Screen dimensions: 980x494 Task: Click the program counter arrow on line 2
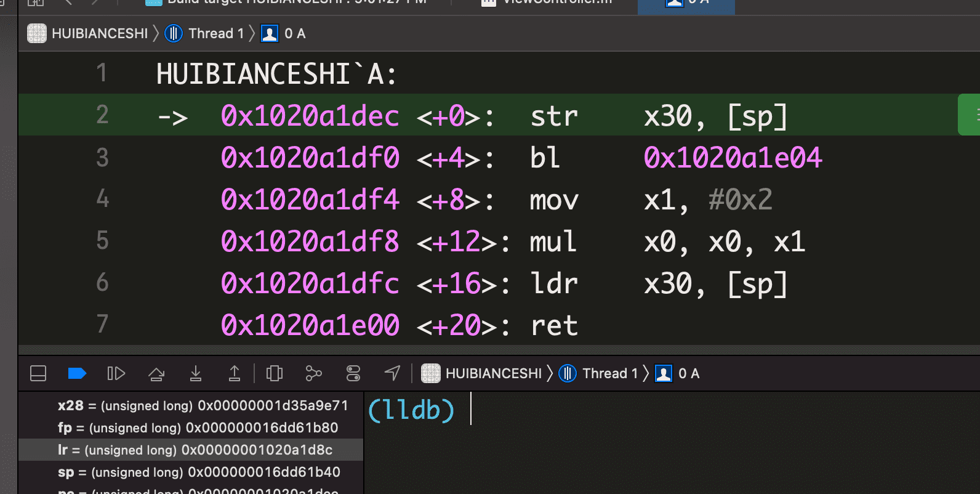(173, 117)
